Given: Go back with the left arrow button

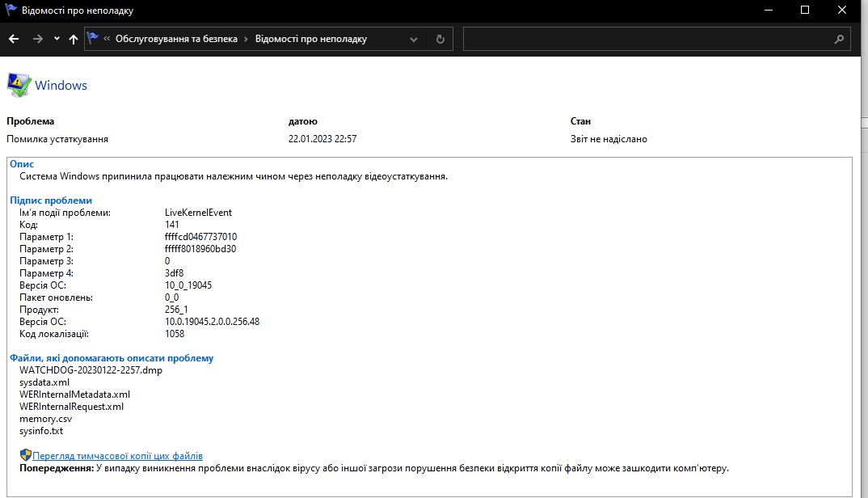Looking at the screenshot, I should click(14, 39).
